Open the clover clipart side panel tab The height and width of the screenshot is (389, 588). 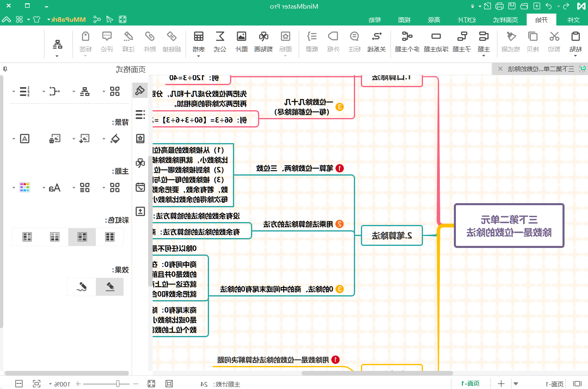tap(140, 163)
